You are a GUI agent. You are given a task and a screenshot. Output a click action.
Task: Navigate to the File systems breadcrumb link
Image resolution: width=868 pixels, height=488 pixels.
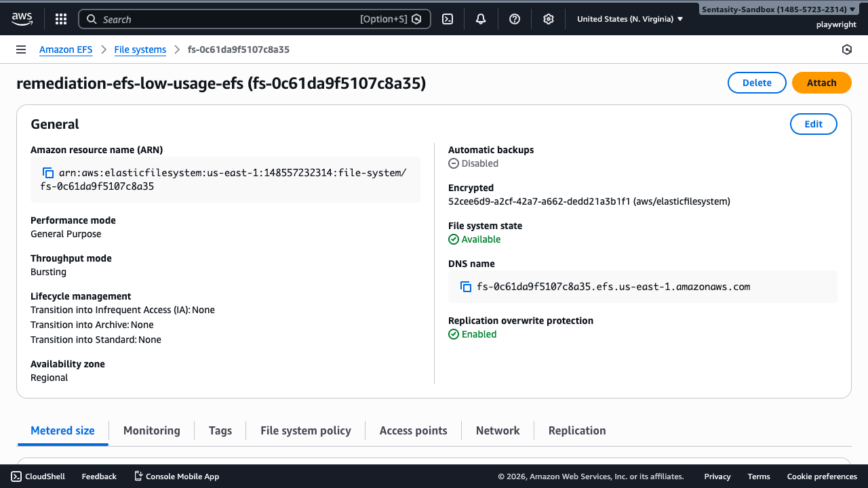pos(140,49)
